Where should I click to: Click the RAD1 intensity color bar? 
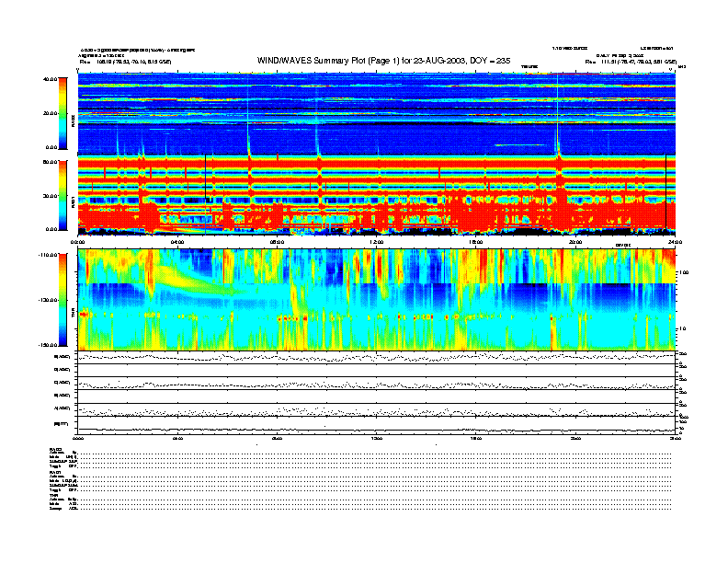coord(63,196)
